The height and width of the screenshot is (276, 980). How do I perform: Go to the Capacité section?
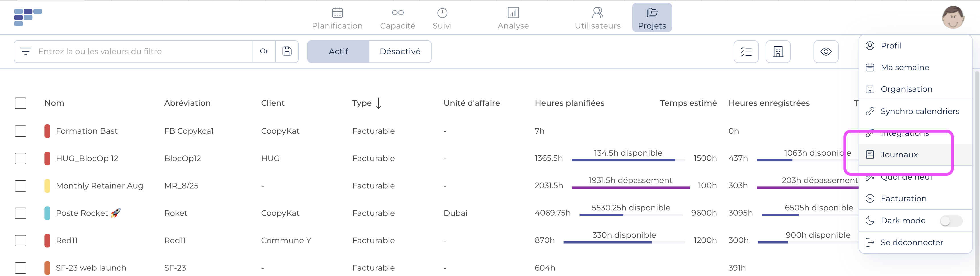tap(398, 18)
